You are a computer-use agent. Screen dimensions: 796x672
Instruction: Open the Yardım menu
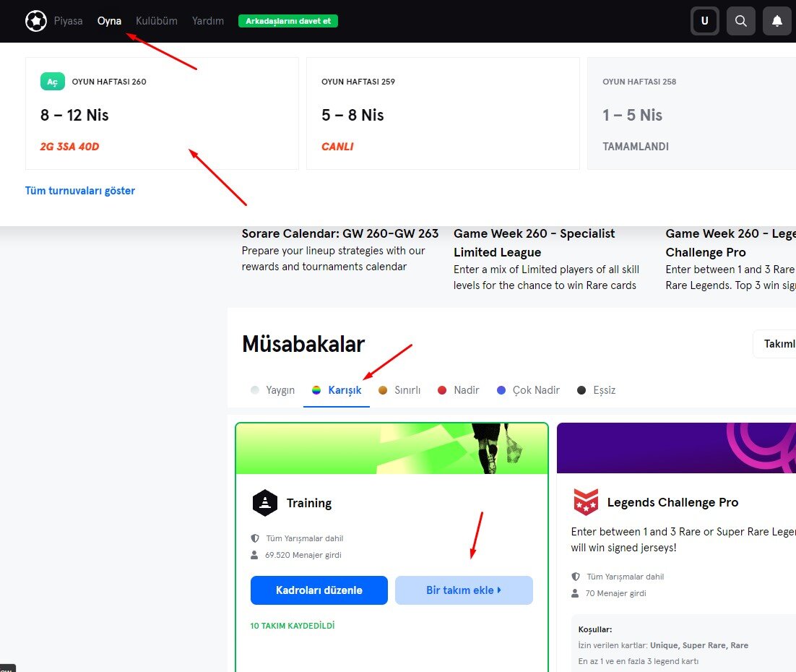[207, 21]
